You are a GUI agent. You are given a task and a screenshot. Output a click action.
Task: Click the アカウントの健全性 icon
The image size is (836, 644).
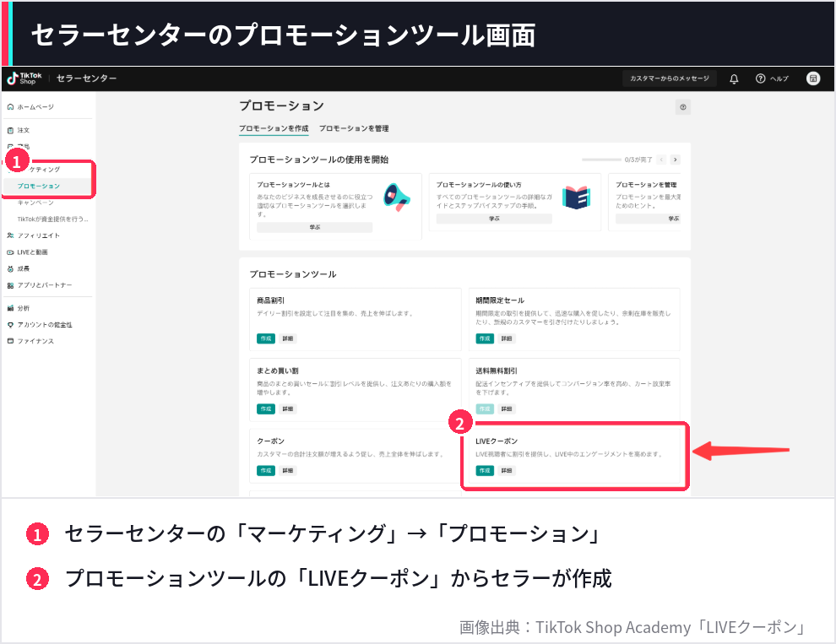[10, 325]
